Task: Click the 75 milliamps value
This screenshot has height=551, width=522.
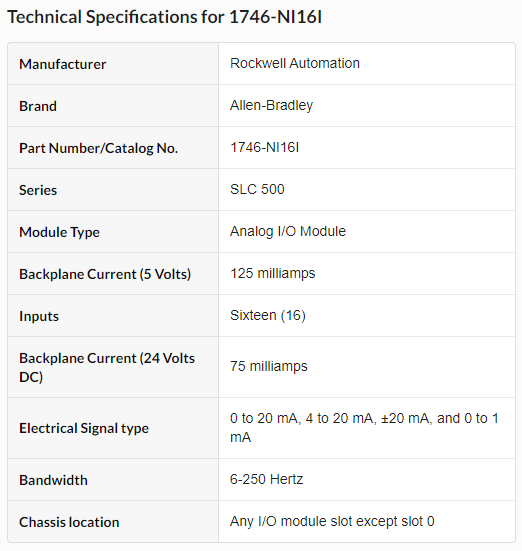Action: [269, 366]
